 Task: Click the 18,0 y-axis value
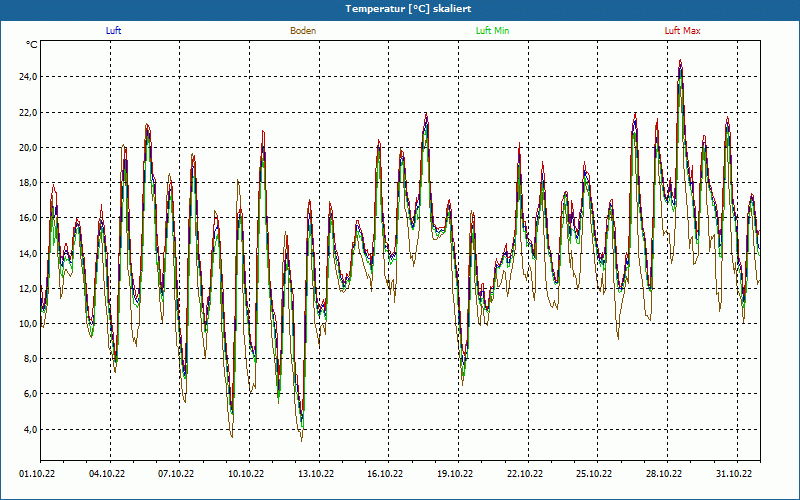(x=28, y=183)
